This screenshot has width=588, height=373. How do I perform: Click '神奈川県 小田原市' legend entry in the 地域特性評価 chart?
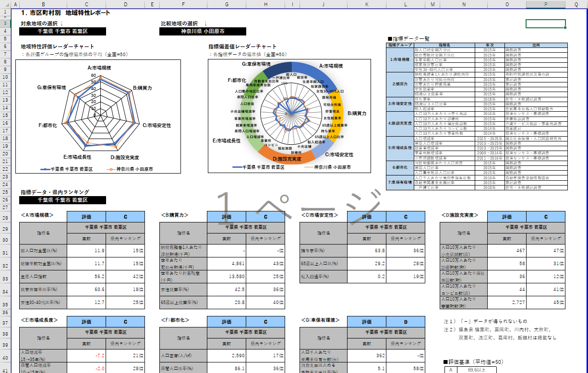[x=129, y=169]
